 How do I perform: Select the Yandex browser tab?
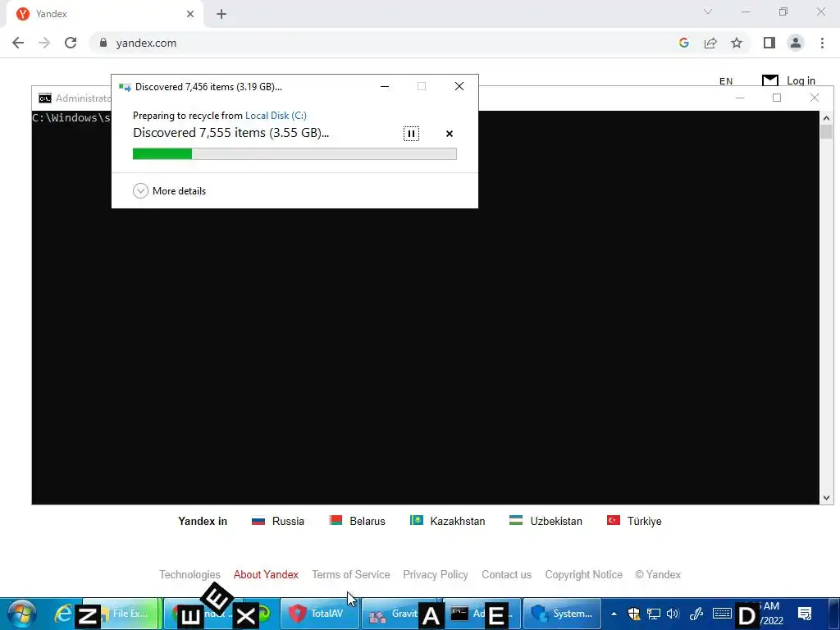tap(104, 14)
